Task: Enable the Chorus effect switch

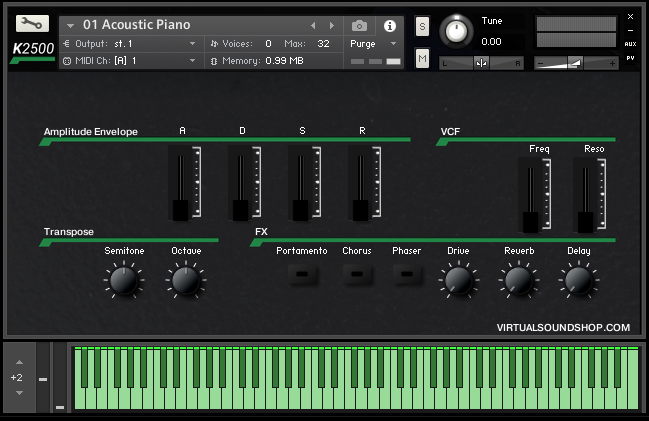Action: tap(356, 275)
